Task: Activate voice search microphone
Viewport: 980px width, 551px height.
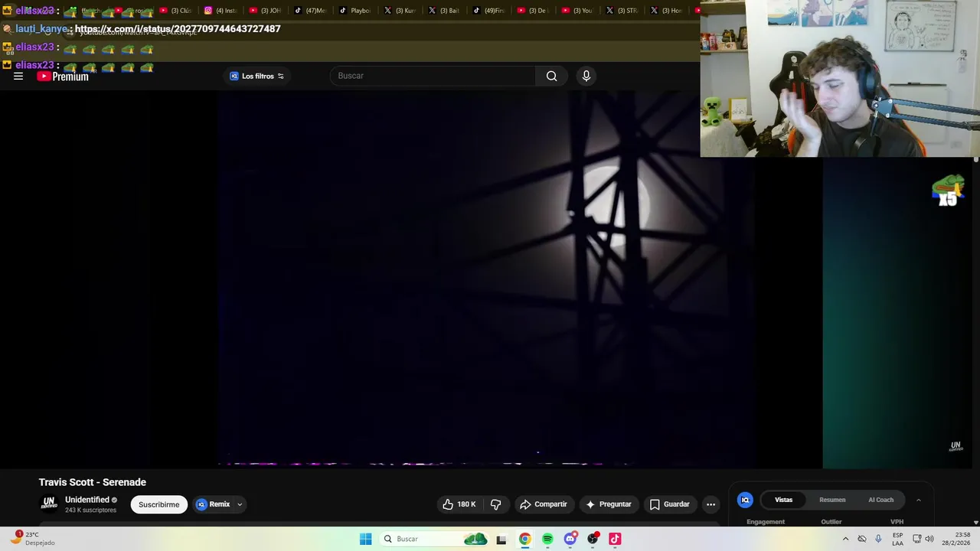Action: [x=586, y=76]
